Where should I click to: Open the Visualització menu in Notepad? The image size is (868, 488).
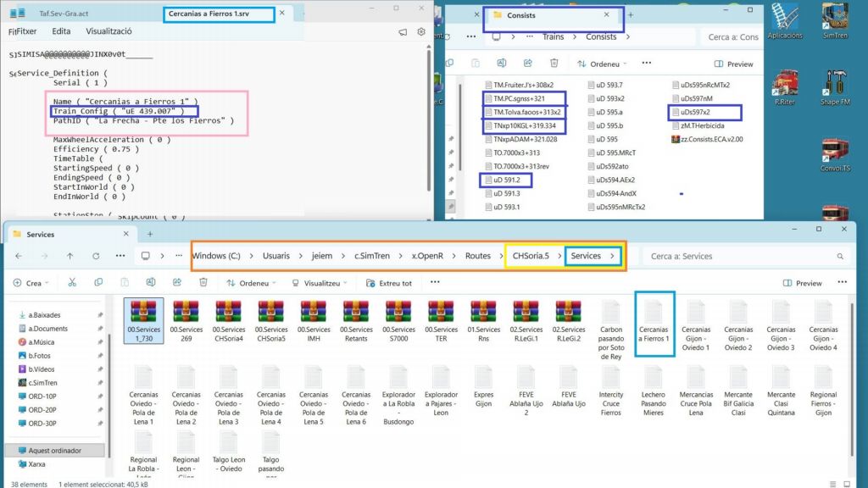[x=108, y=31]
